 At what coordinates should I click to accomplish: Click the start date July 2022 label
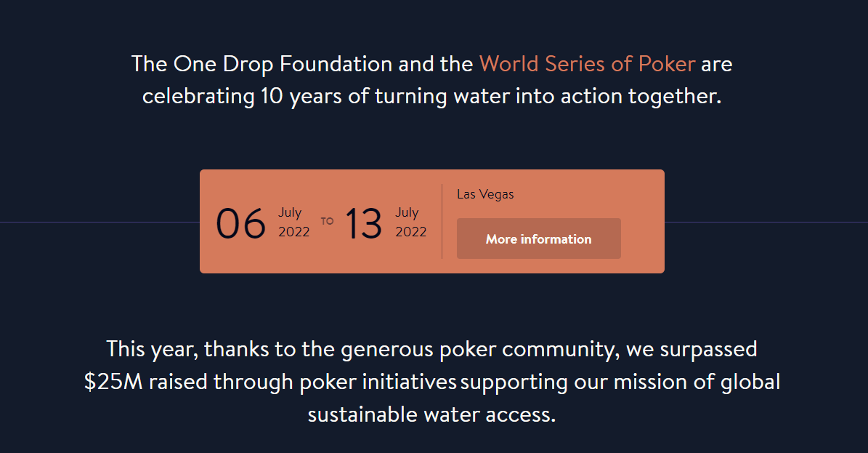[294, 222]
